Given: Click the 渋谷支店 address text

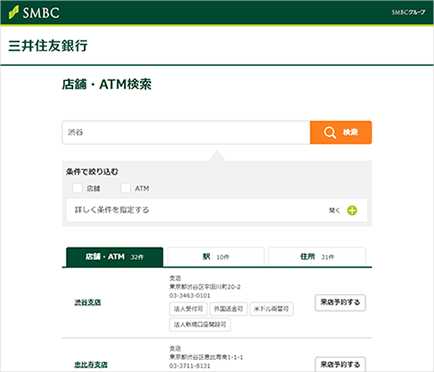Looking at the screenshot, I should tap(205, 287).
